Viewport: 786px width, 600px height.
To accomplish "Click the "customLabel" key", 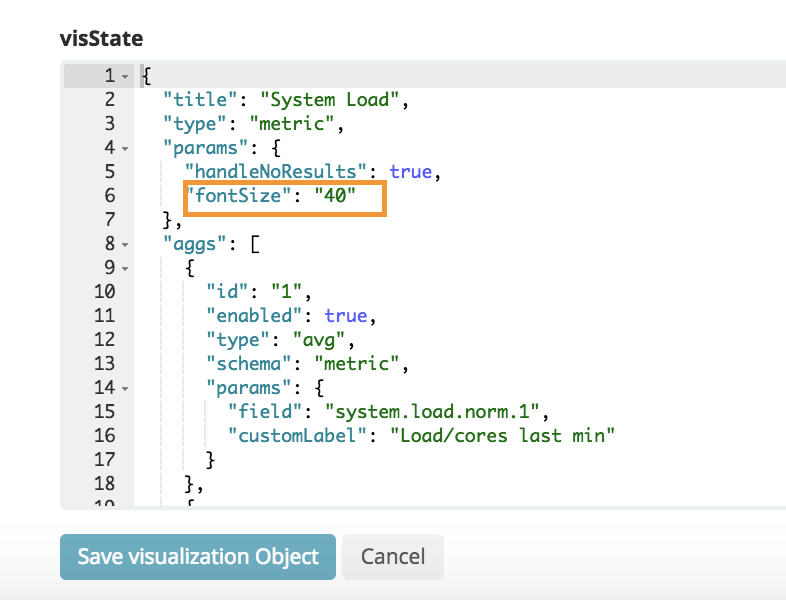I will click(x=298, y=436).
